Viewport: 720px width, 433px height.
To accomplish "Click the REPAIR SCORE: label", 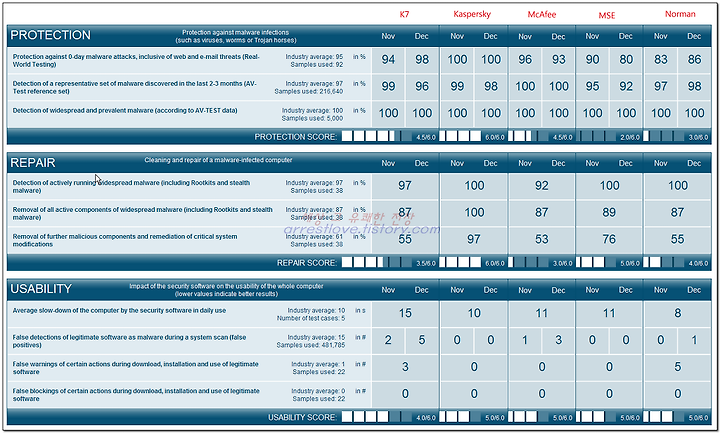I will (307, 263).
